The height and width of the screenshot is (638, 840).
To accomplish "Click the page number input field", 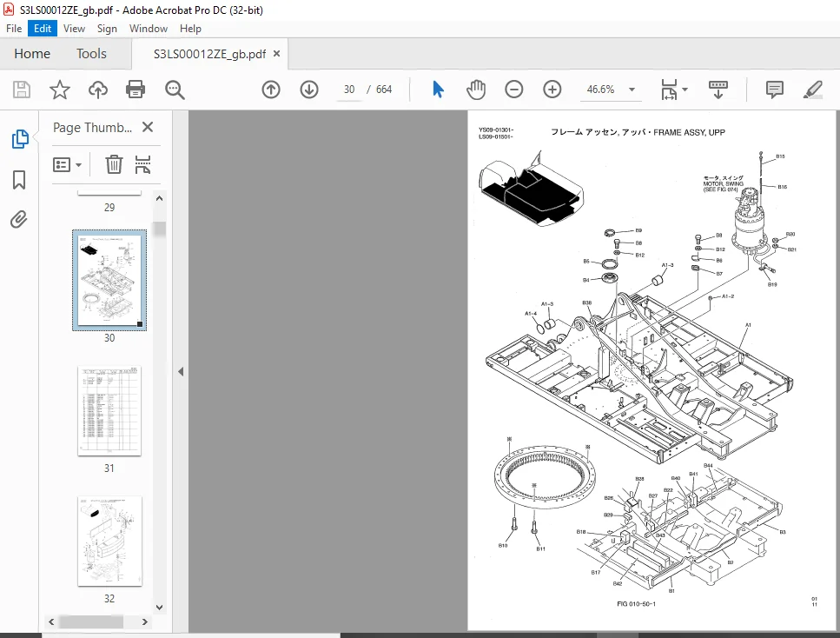I will click(349, 90).
